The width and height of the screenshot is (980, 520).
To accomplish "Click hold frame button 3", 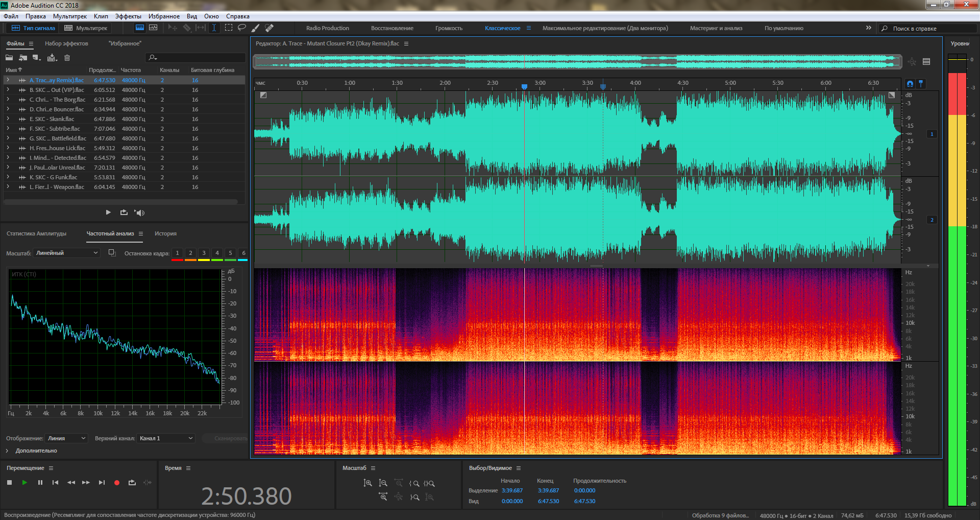I will pyautogui.click(x=204, y=253).
